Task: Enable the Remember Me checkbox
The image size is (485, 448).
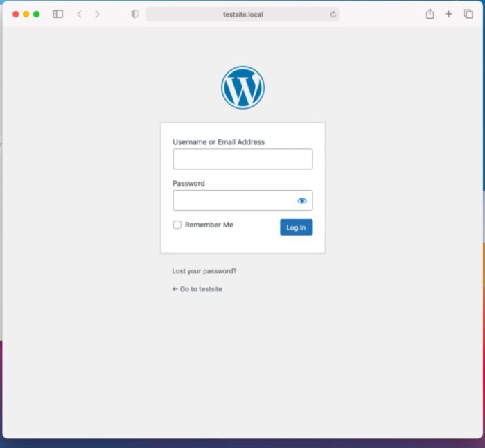Action: coord(177,225)
